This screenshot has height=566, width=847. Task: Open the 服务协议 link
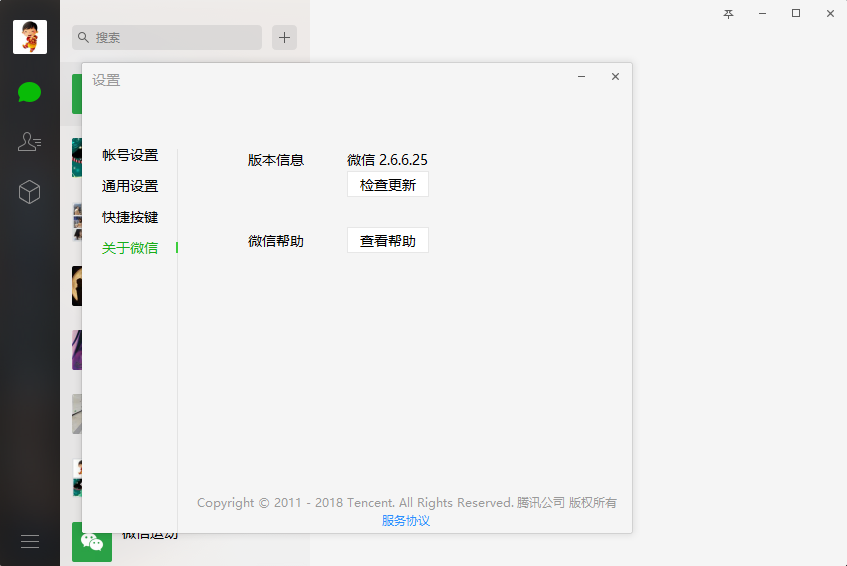[406, 521]
